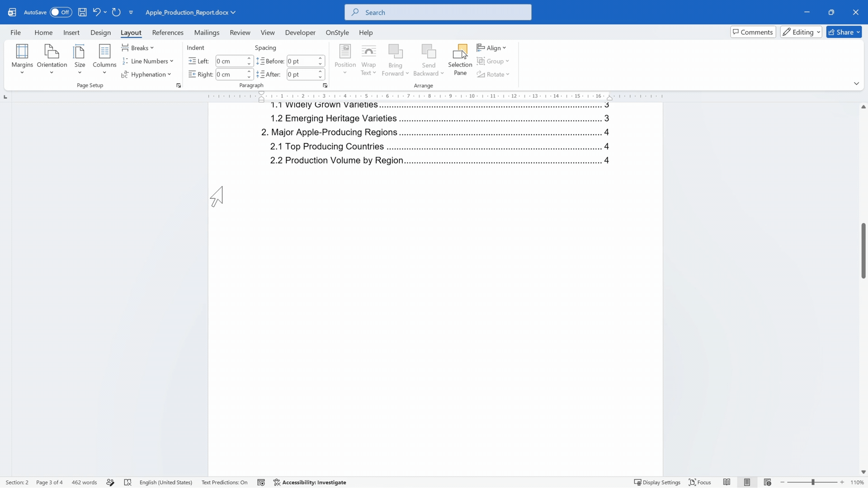The width and height of the screenshot is (868, 488).
Task: Open the Editing mode dropdown
Action: (x=801, y=32)
